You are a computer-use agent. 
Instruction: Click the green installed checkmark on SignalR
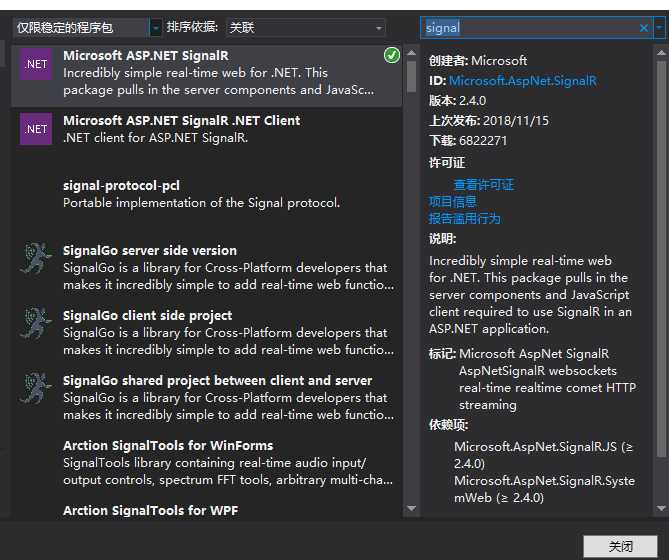pos(392,55)
